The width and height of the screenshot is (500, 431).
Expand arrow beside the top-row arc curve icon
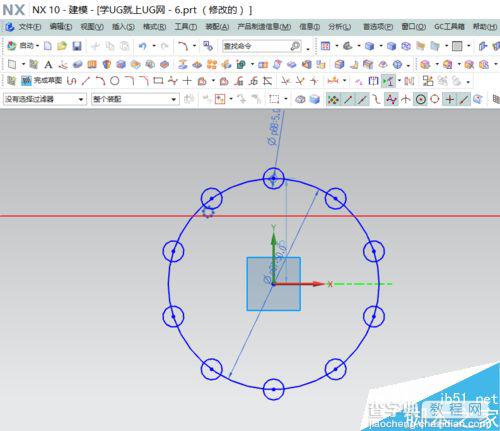pos(195,46)
